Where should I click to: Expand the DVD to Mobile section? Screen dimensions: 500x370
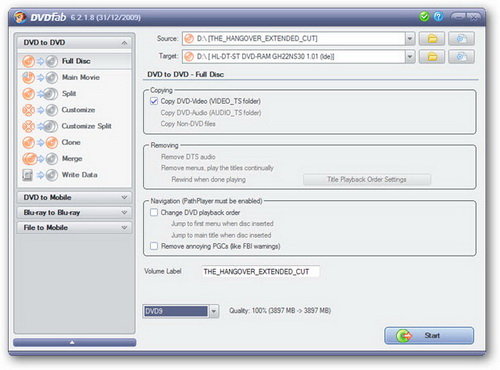74,197
